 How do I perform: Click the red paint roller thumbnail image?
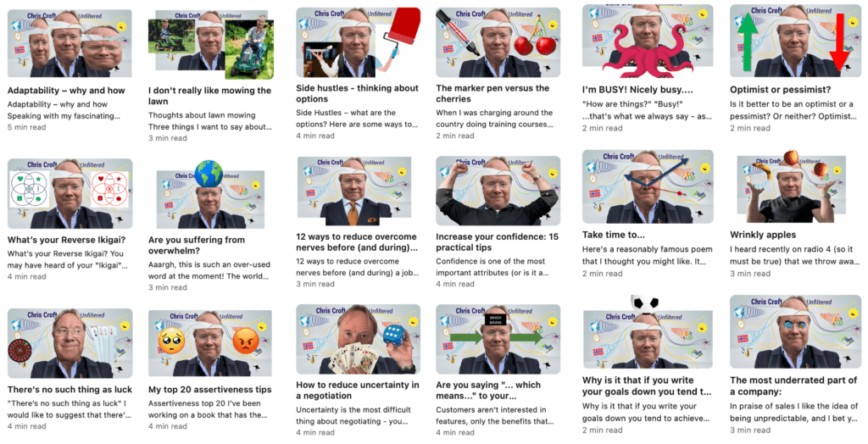tap(359, 42)
